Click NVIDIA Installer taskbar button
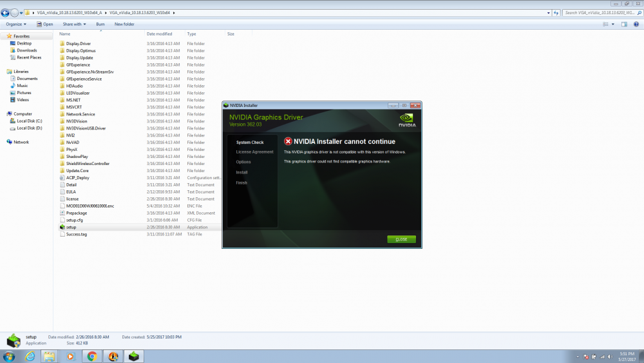Image resolution: width=644 pixels, height=363 pixels. (x=134, y=357)
